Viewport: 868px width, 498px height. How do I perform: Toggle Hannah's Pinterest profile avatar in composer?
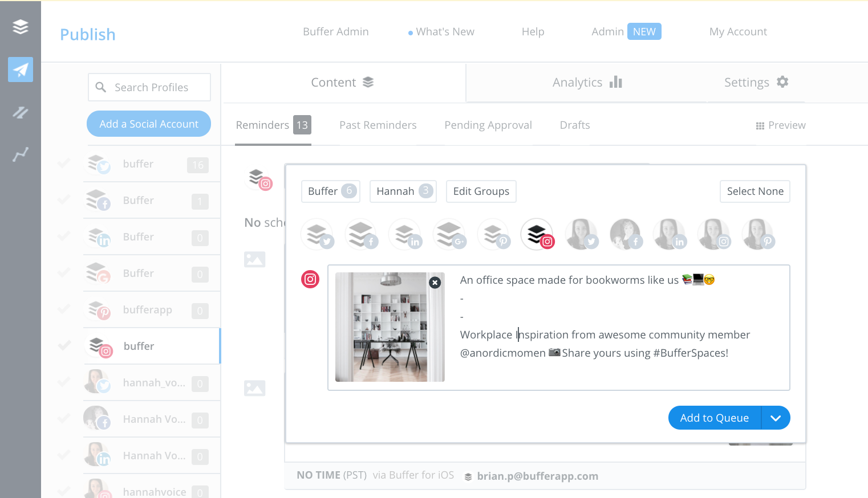pyautogui.click(x=759, y=234)
